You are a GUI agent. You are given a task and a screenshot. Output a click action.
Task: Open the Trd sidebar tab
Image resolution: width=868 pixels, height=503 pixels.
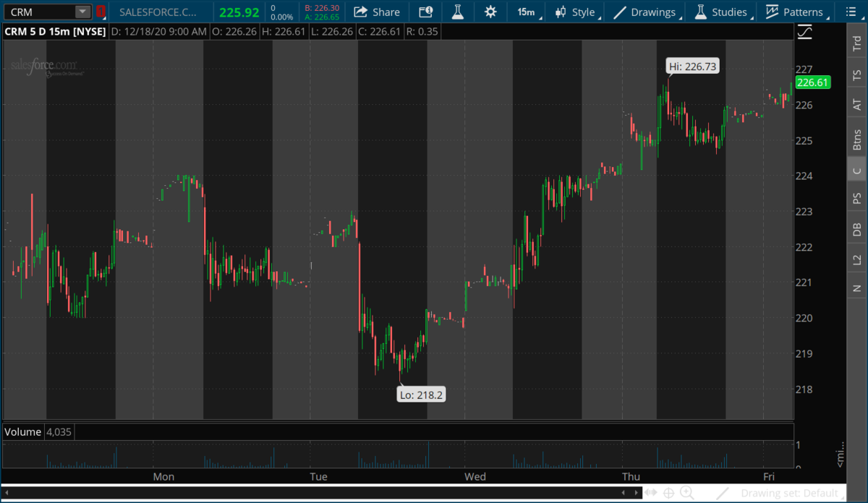[857, 43]
